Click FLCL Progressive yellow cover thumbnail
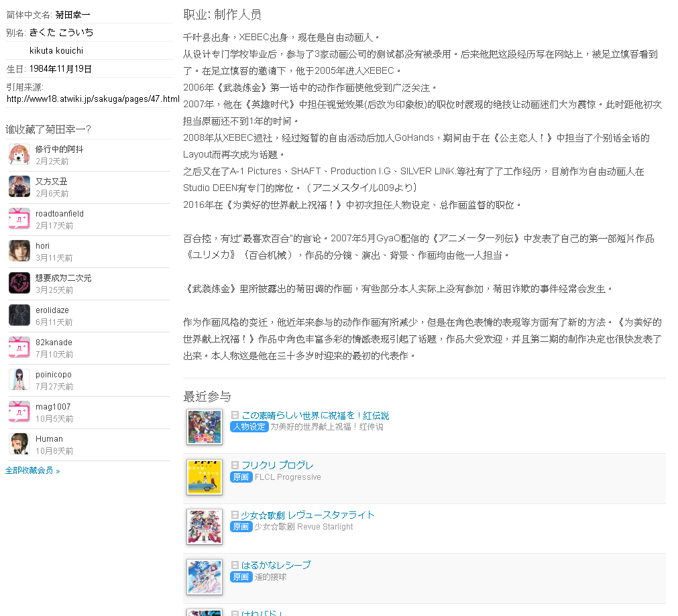This screenshot has width=678, height=616. 205,477
